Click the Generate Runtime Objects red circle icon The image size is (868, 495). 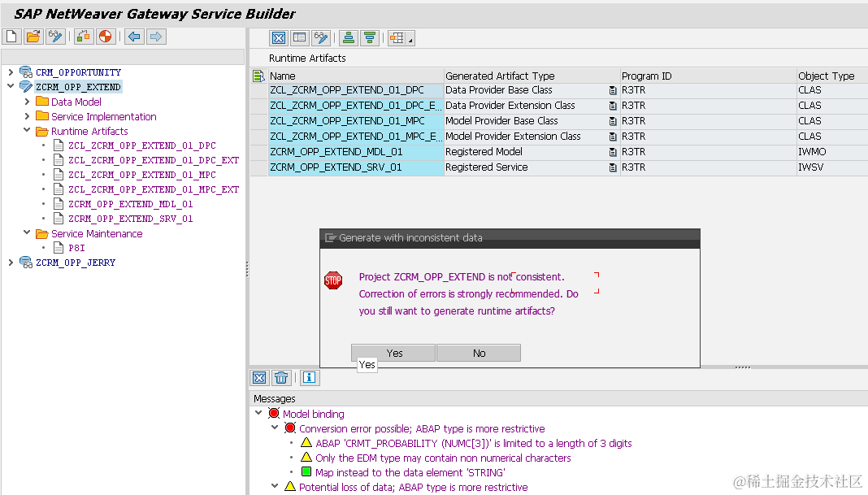[105, 37]
